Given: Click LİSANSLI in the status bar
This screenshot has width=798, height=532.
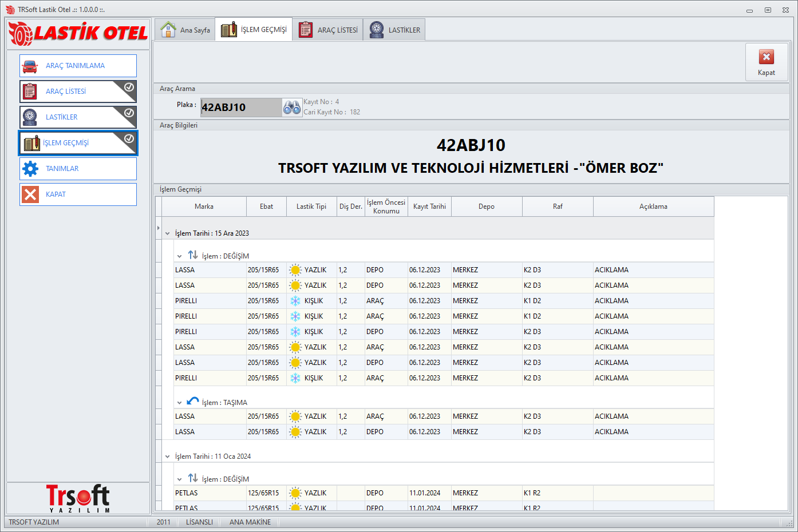Looking at the screenshot, I should pos(199,522).
